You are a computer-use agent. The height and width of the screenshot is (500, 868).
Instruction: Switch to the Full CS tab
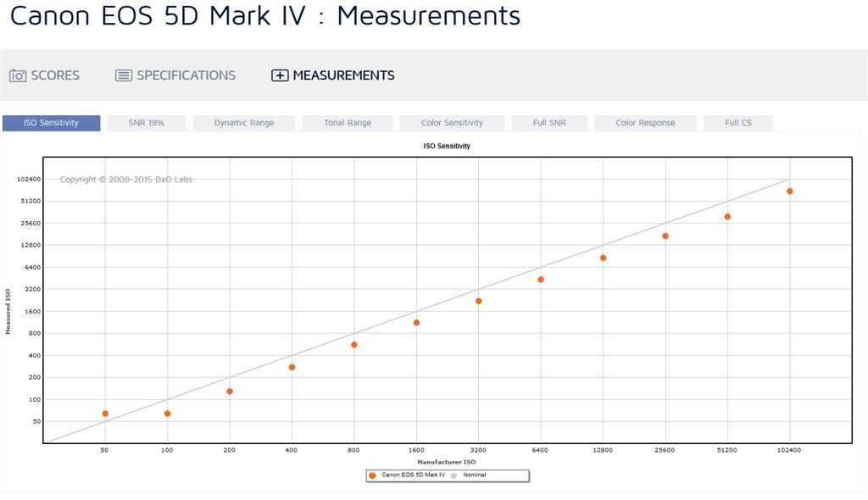point(738,123)
